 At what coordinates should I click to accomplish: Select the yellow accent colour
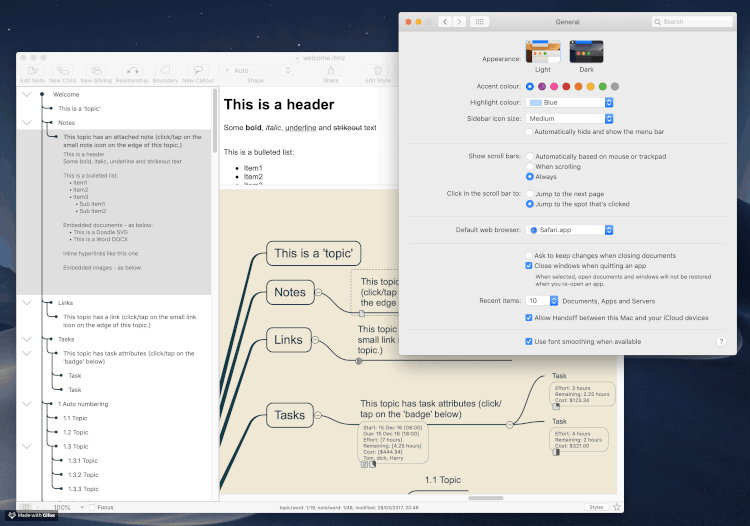click(590, 87)
